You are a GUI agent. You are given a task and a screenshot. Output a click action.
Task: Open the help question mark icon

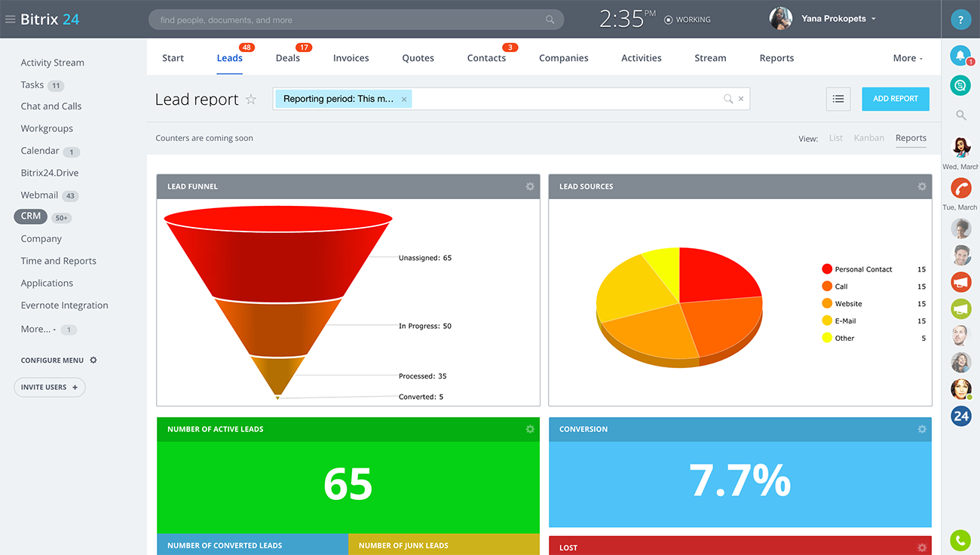[960, 20]
